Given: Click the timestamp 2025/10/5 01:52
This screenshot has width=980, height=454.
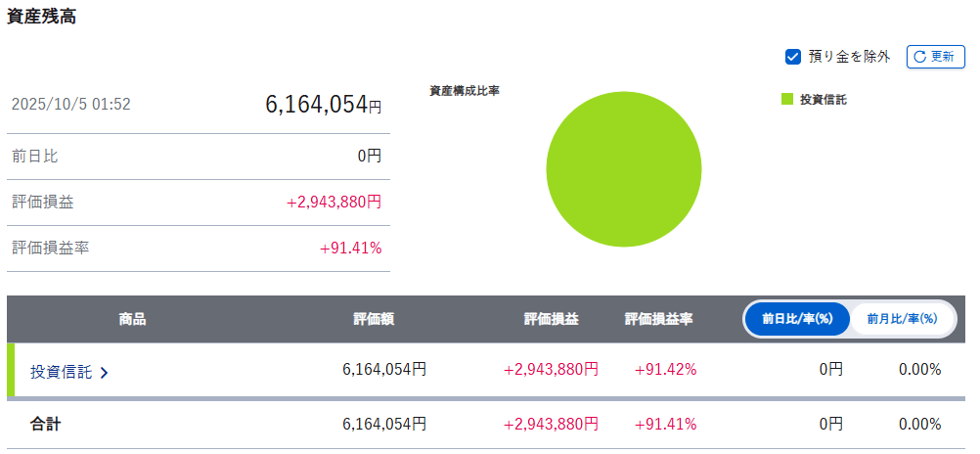Looking at the screenshot, I should click(x=70, y=105).
